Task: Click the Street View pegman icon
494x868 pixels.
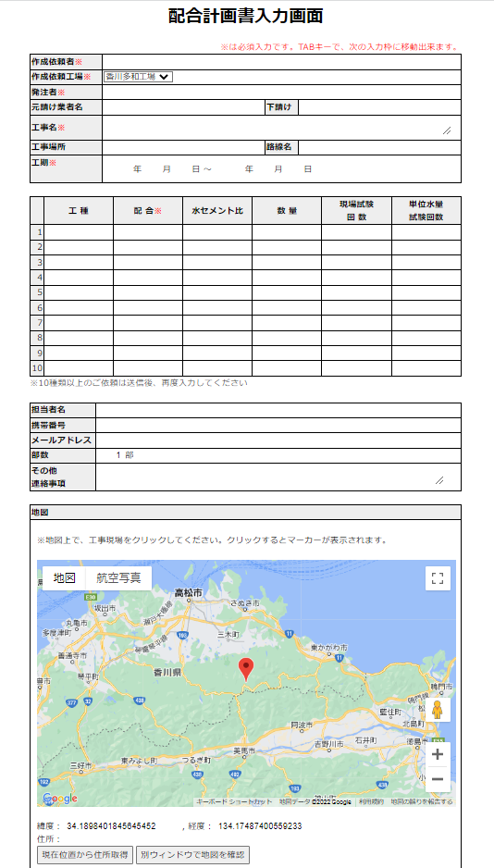Action: 438,709
